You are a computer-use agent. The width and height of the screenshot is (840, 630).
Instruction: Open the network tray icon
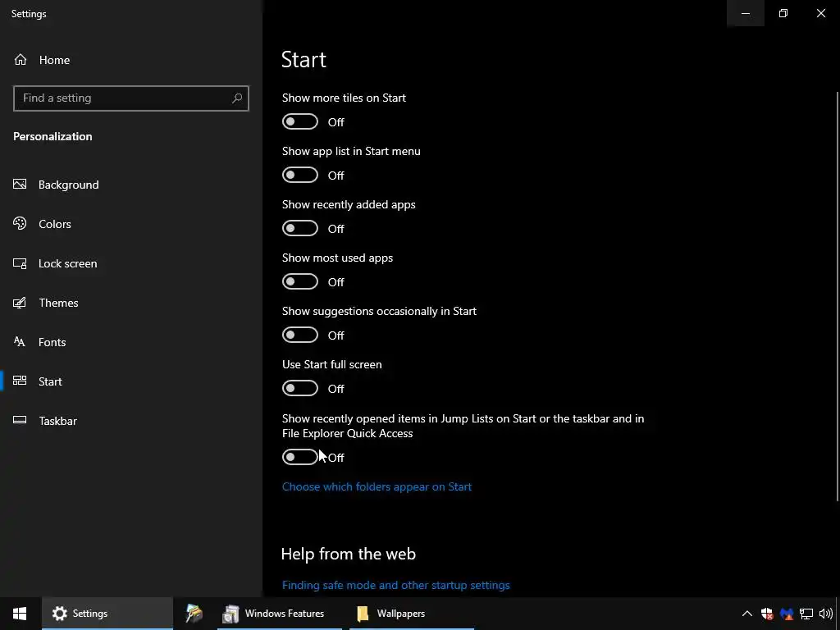tap(806, 614)
